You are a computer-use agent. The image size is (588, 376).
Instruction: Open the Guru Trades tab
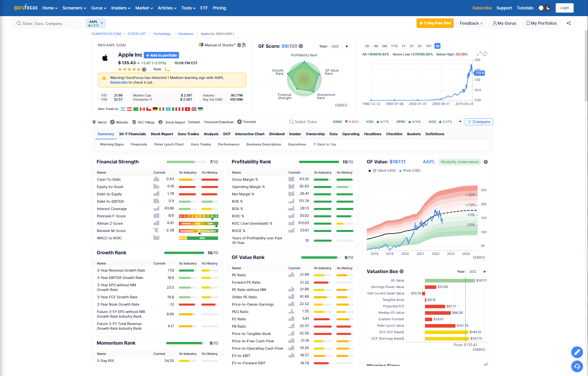tap(188, 134)
